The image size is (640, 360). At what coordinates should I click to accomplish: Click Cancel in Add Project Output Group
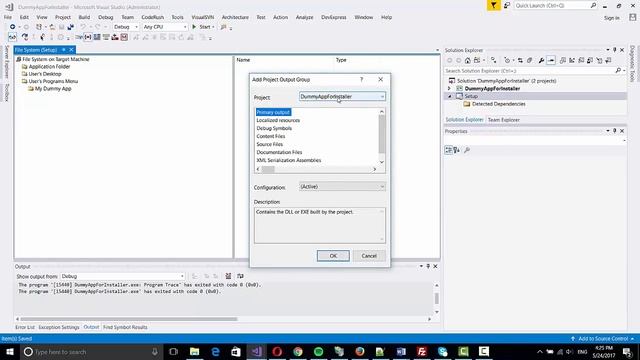pyautogui.click(x=369, y=256)
